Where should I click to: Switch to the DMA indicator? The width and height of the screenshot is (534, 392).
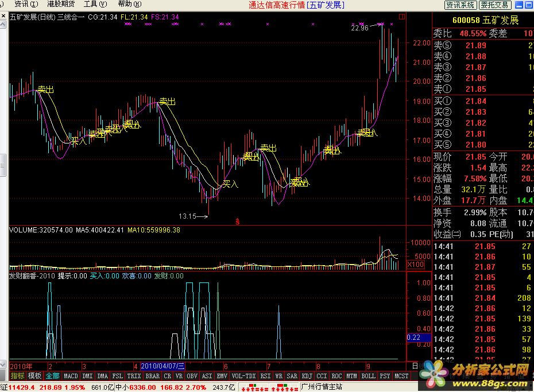click(103, 376)
